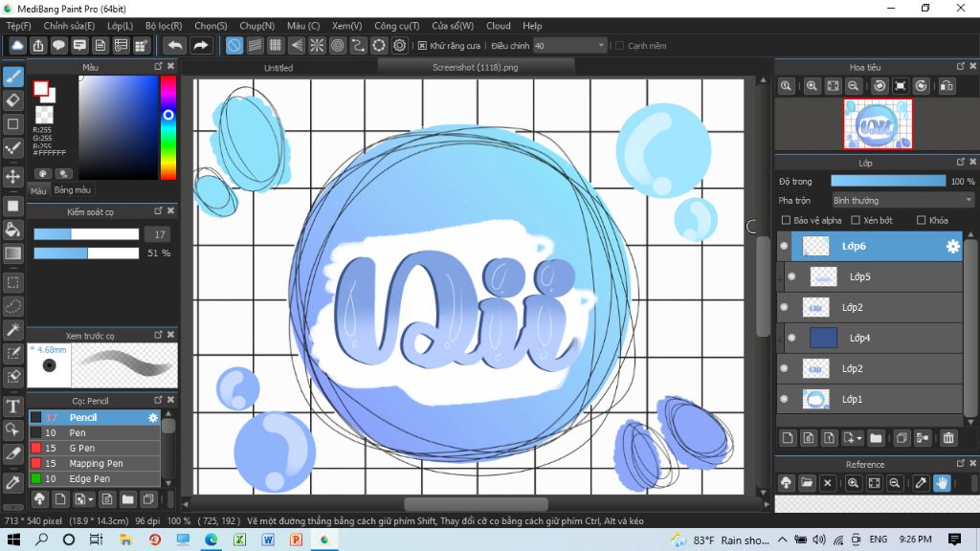Screen dimensions: 980x551
Task: Turn snap off with the circle-slash icon
Action: tap(234, 46)
